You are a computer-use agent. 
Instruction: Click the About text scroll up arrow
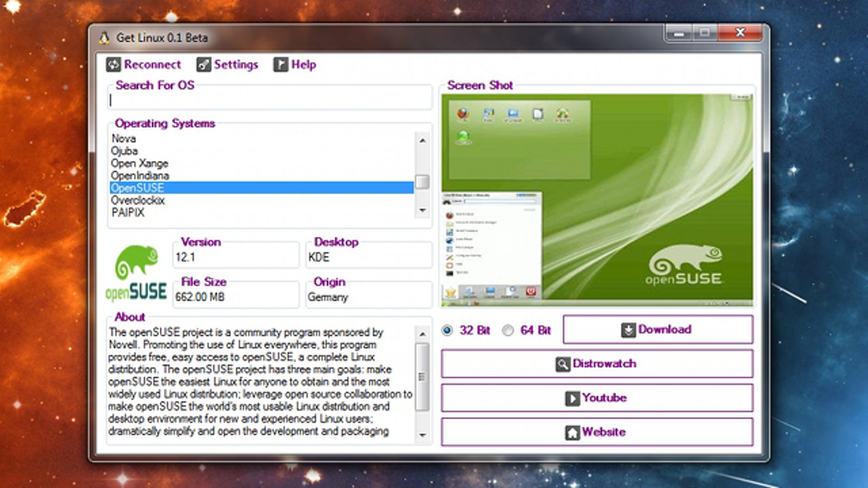pos(423,333)
